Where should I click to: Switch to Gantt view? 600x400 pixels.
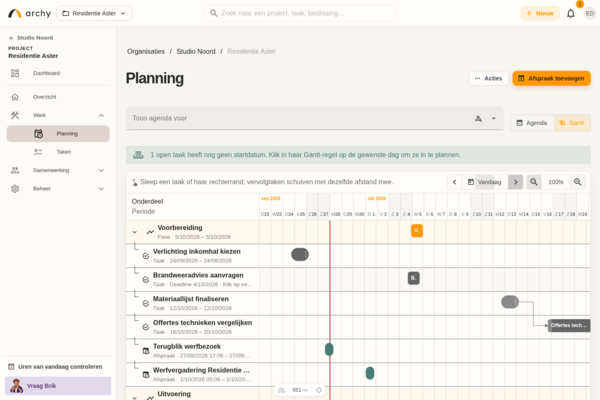click(572, 123)
